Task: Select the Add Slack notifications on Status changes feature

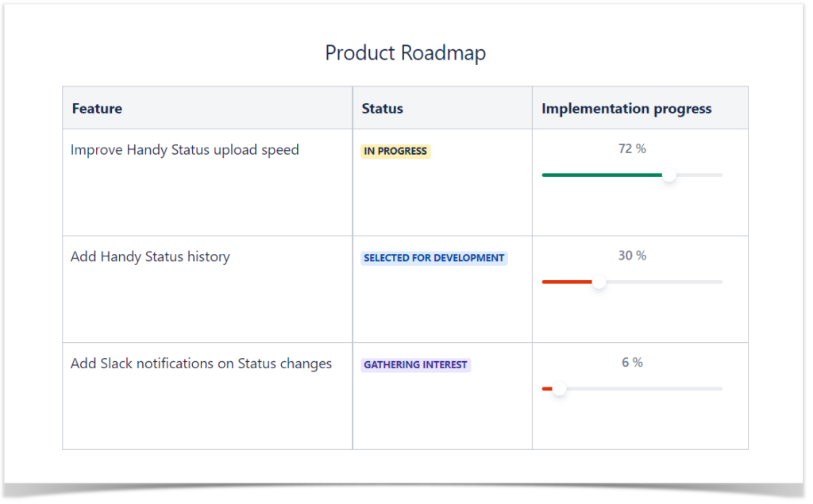Action: coord(201,363)
